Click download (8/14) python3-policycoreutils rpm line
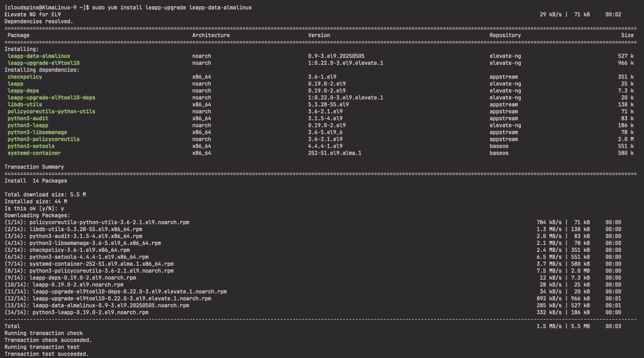The image size is (644, 358). click(x=89, y=271)
